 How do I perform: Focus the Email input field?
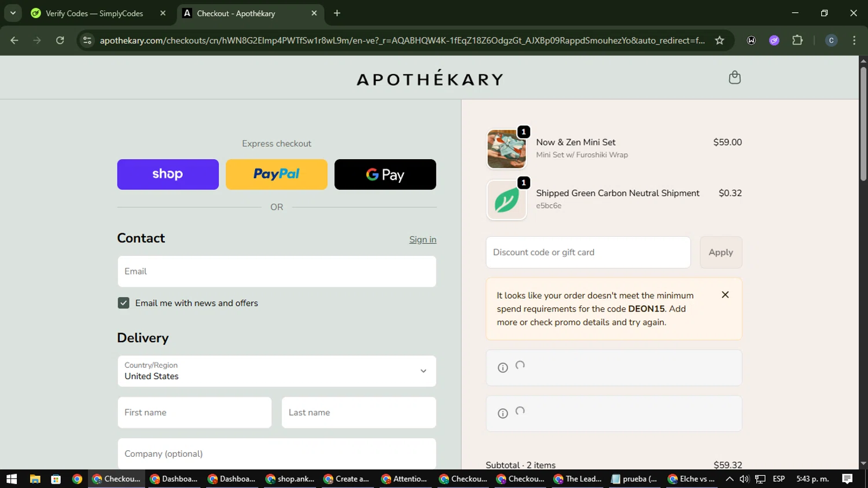click(x=277, y=271)
